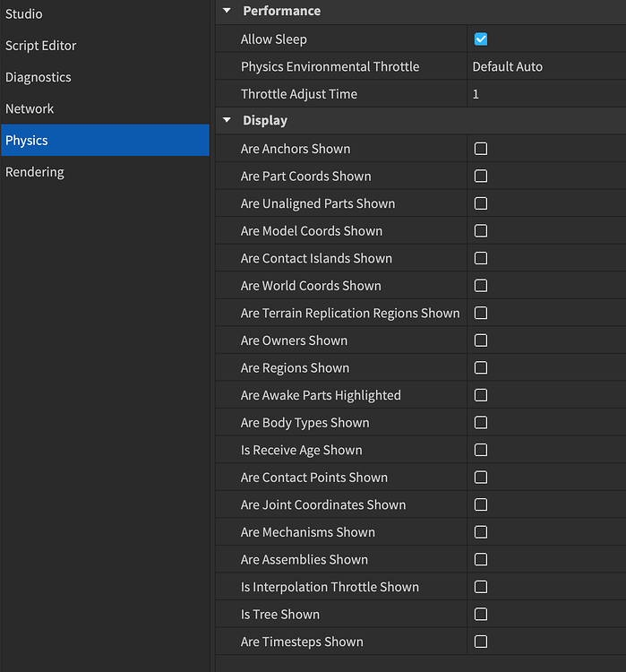Enable Are Terrain Replication Regions Shown
The image size is (626, 672).
(x=481, y=314)
